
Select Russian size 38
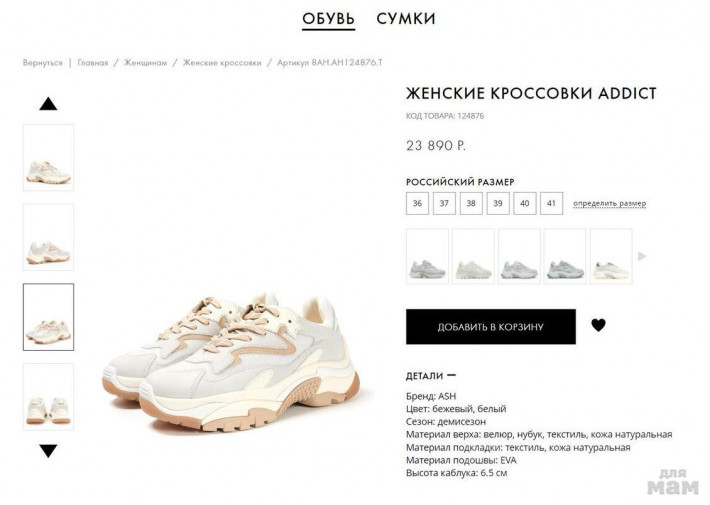click(x=471, y=203)
